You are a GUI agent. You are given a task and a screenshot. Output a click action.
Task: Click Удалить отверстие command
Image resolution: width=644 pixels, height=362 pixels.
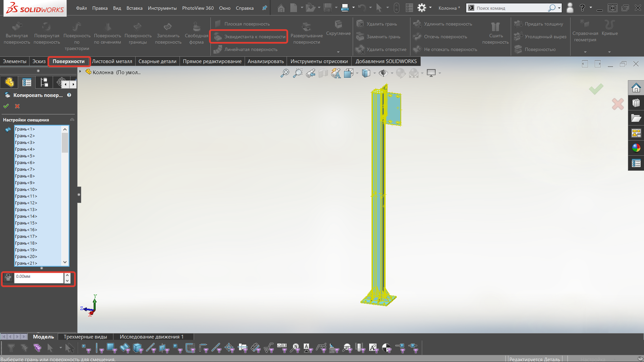point(382,49)
